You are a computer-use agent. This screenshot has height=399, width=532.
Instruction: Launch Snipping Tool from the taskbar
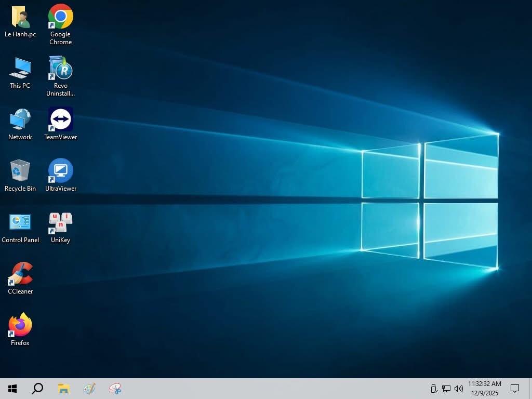click(115, 389)
